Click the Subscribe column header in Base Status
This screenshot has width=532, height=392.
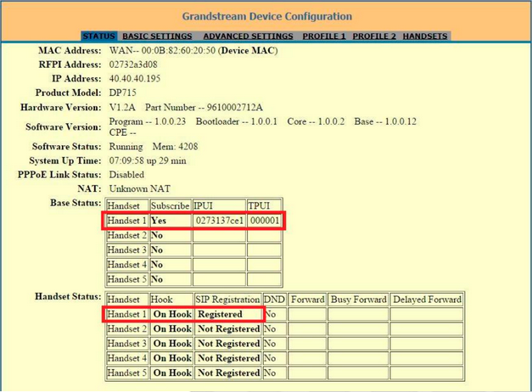tap(170, 205)
